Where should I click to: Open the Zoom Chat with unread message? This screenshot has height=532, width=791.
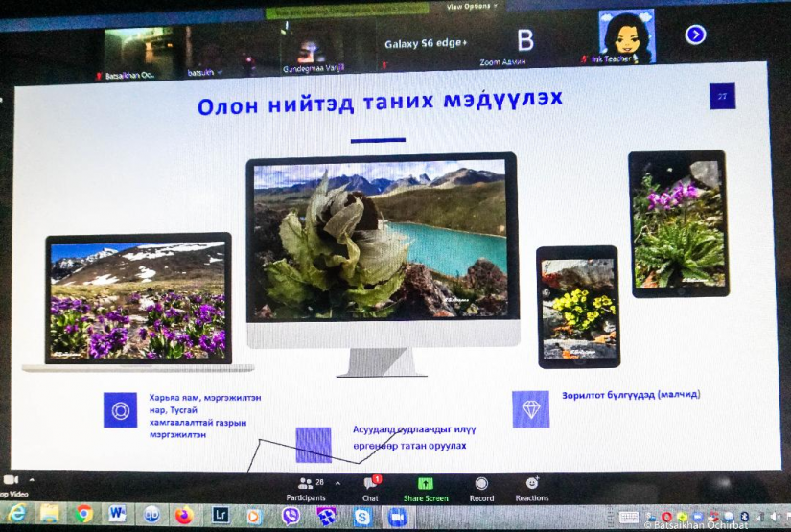371,489
